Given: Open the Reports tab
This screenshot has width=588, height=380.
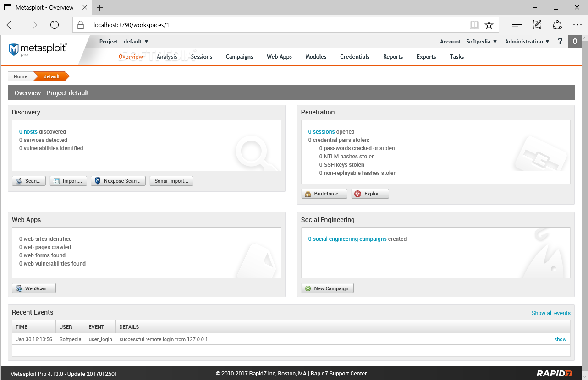Looking at the screenshot, I should click(393, 57).
